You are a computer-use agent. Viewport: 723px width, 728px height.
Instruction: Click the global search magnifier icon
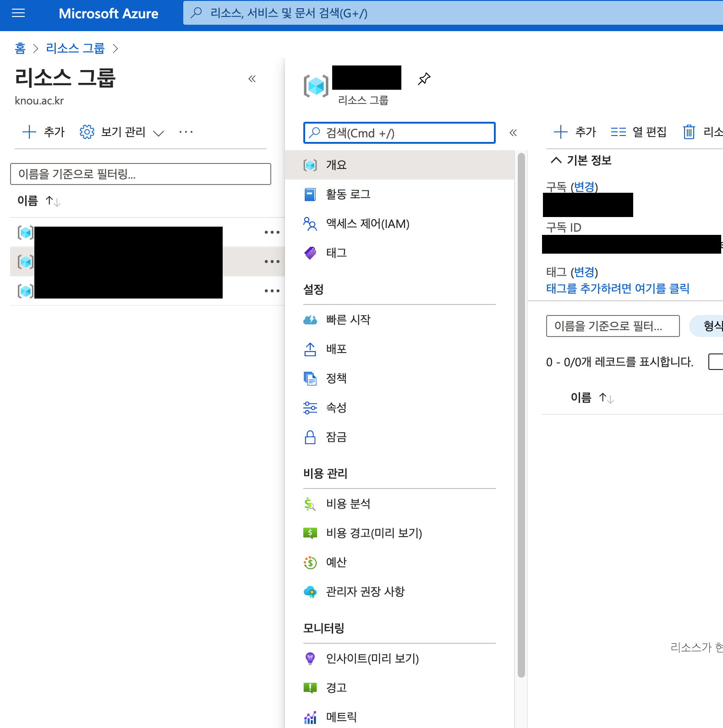point(196,13)
